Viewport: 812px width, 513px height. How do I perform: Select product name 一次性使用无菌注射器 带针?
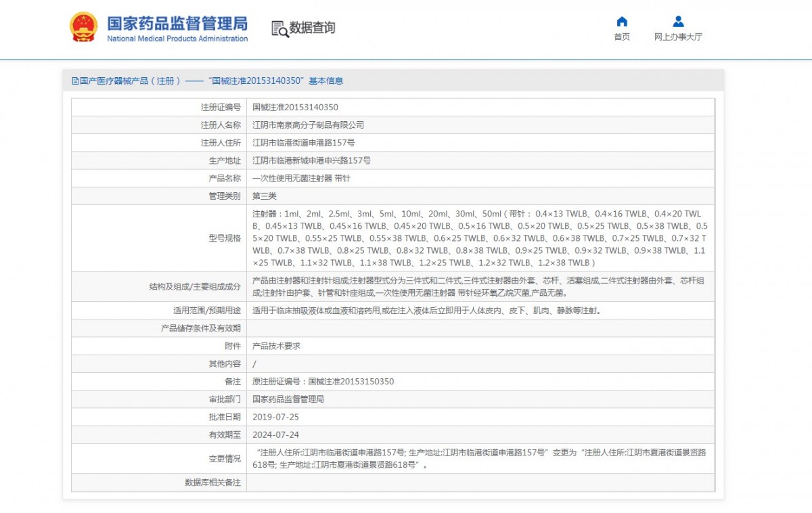(301, 178)
